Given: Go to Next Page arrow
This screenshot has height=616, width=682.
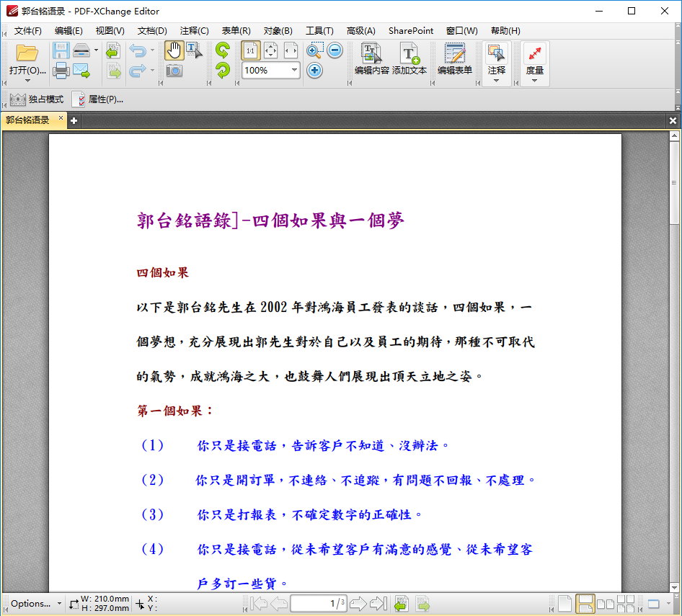Looking at the screenshot, I should coord(358,604).
